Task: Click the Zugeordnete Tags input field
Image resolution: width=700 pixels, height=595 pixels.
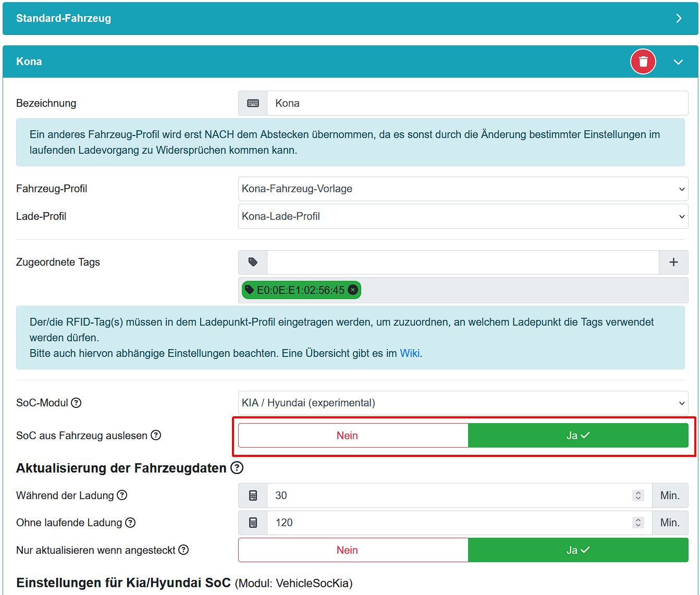Action: [x=463, y=262]
